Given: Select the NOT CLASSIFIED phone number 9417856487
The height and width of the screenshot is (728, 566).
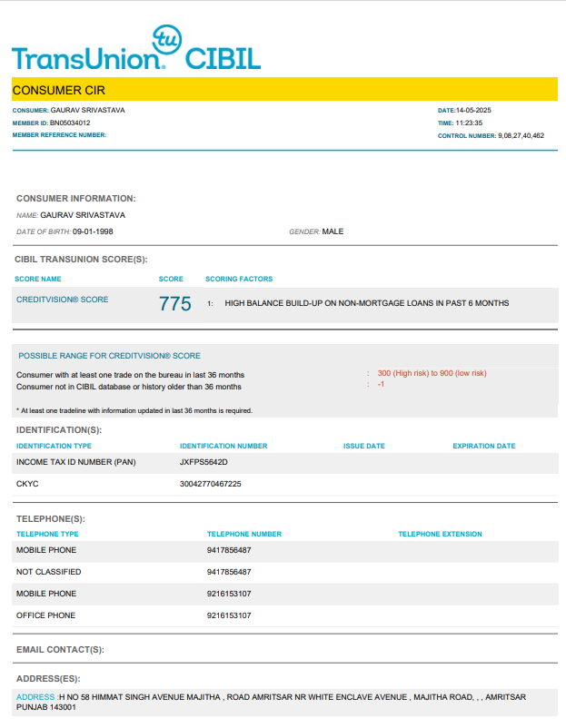Looking at the screenshot, I should 229,572.
